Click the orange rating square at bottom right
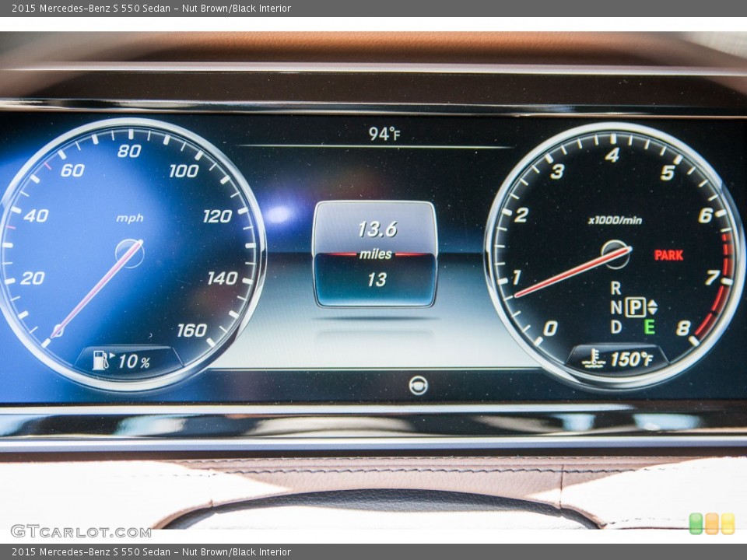Viewport: 747px width, 560px height. 712,523
